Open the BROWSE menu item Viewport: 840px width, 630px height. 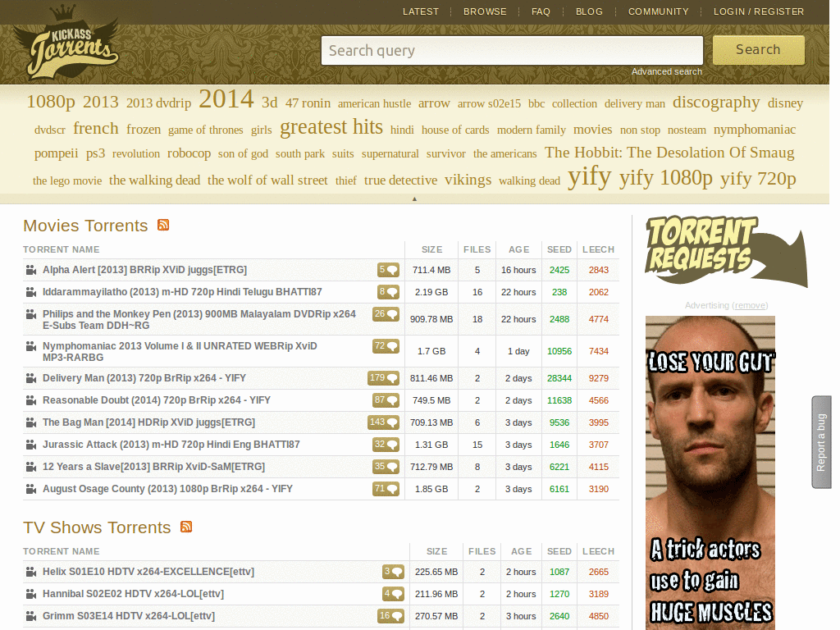pos(485,11)
